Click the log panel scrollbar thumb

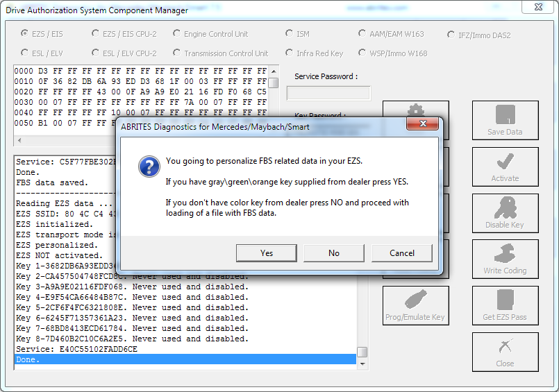click(362, 352)
